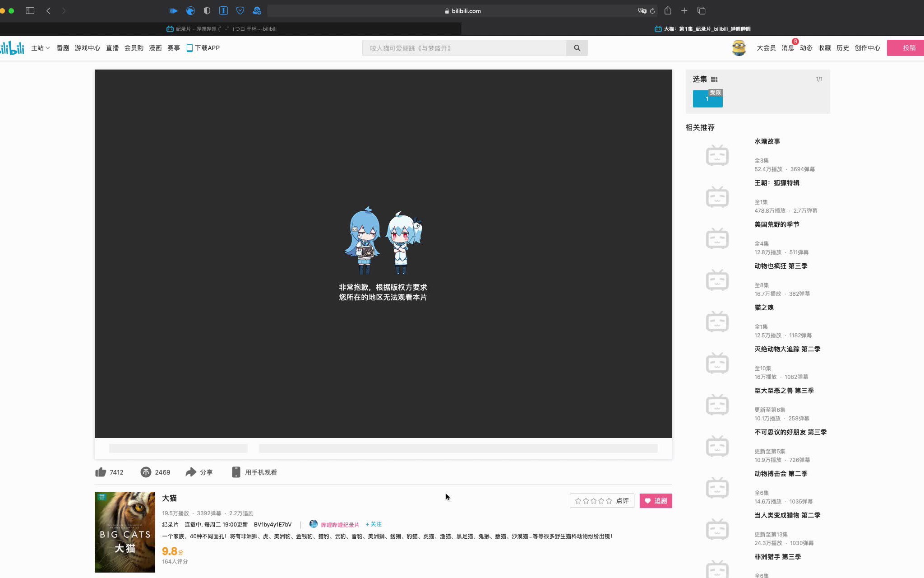Click the 点评 rating button
The image size is (924, 578).
point(602,501)
